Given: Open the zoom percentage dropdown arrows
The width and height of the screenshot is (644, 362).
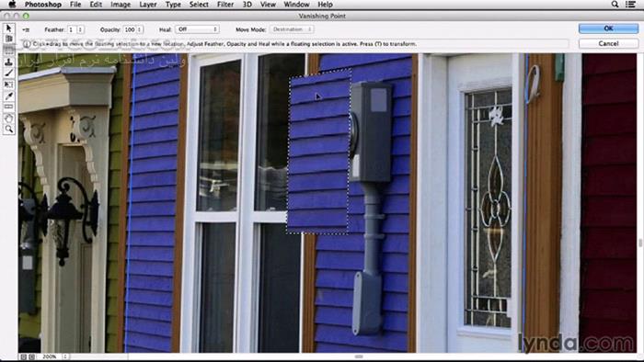Looking at the screenshot, I should tap(65, 356).
